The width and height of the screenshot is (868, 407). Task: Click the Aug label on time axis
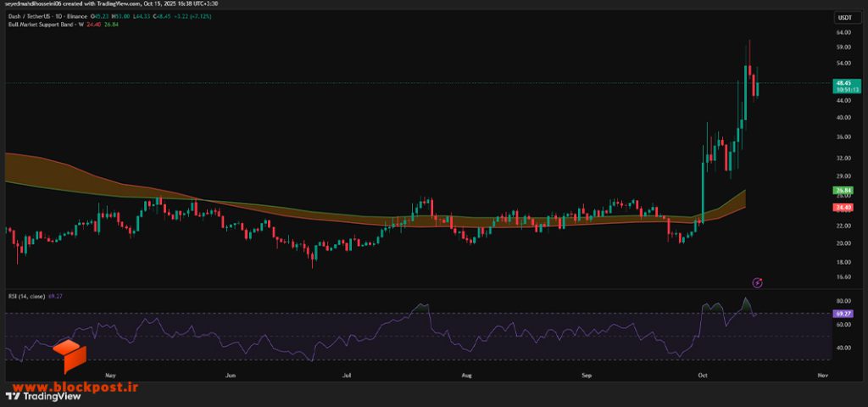(x=467, y=376)
